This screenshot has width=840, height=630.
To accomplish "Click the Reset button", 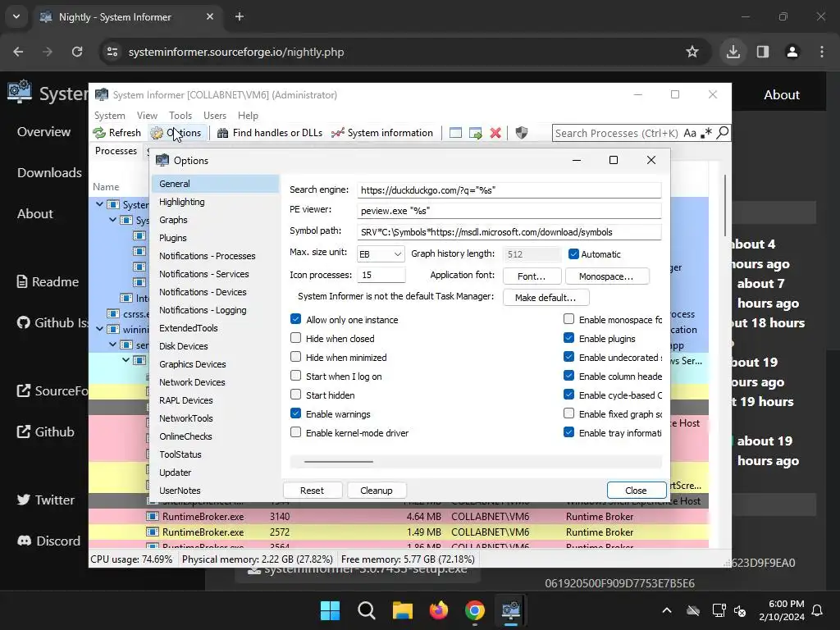I will (x=313, y=491).
